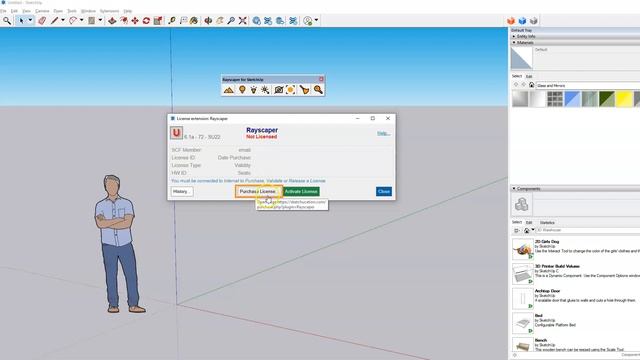This screenshot has height=360, width=640.
Task: Open user account dropdown arrow
Action: point(316,20)
